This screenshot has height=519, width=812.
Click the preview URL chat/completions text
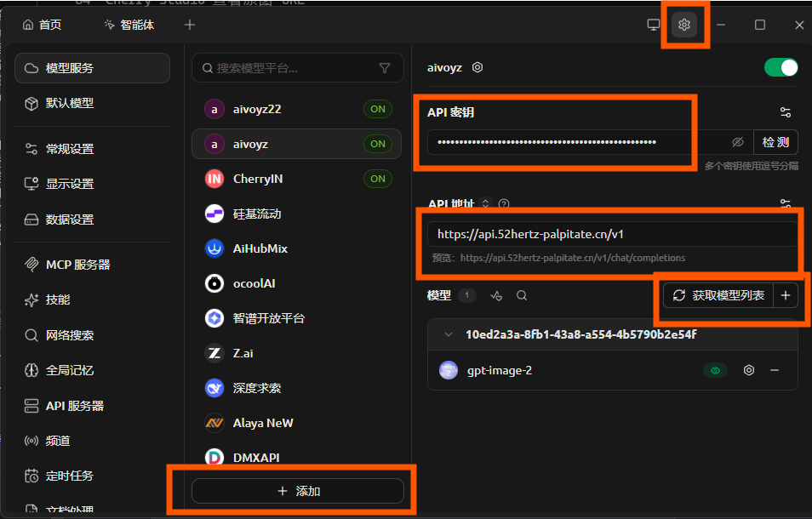tap(572, 258)
